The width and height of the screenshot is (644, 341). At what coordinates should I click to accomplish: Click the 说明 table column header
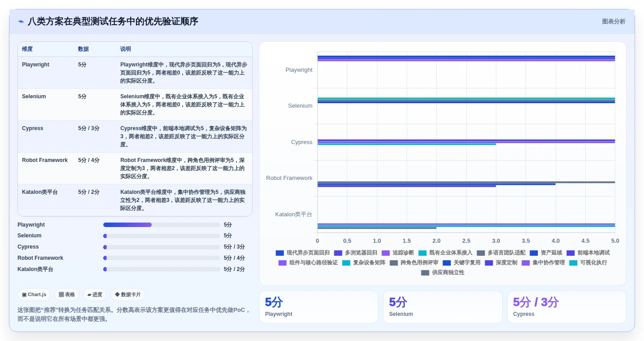126,49
